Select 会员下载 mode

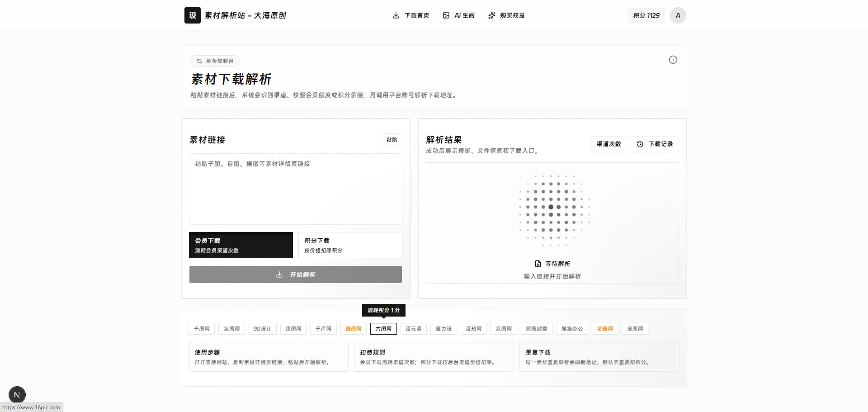241,245
